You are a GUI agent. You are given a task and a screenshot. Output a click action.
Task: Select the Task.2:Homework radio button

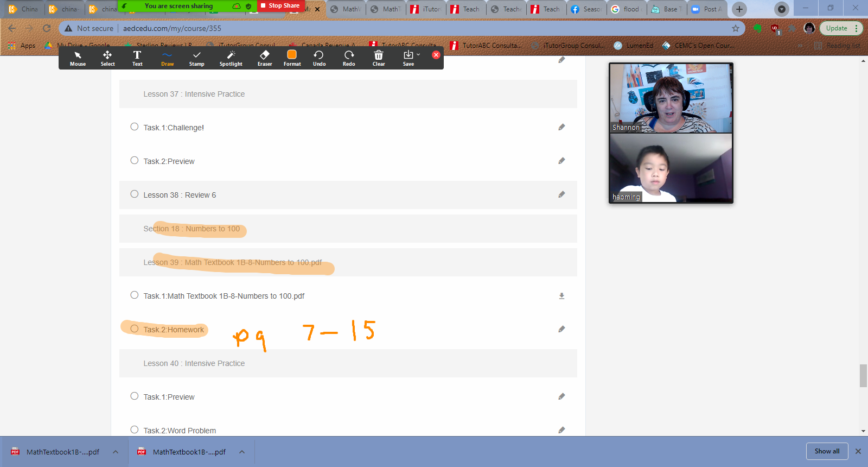coord(135,329)
